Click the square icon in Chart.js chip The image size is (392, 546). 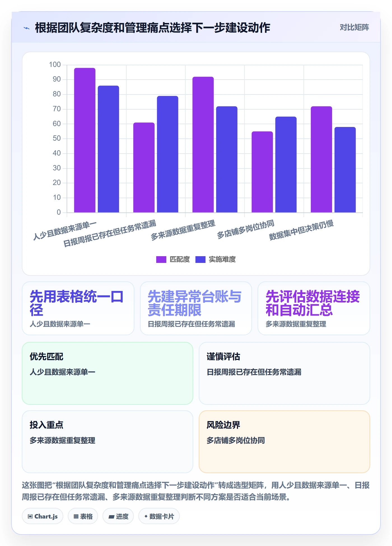click(30, 516)
